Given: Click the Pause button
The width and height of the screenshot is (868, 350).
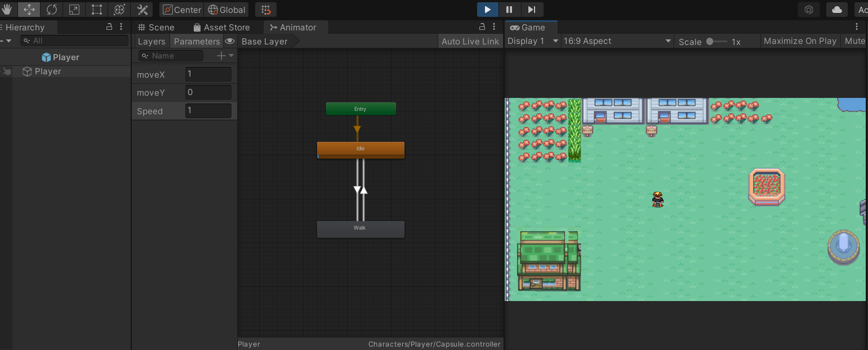Looking at the screenshot, I should pyautogui.click(x=509, y=10).
